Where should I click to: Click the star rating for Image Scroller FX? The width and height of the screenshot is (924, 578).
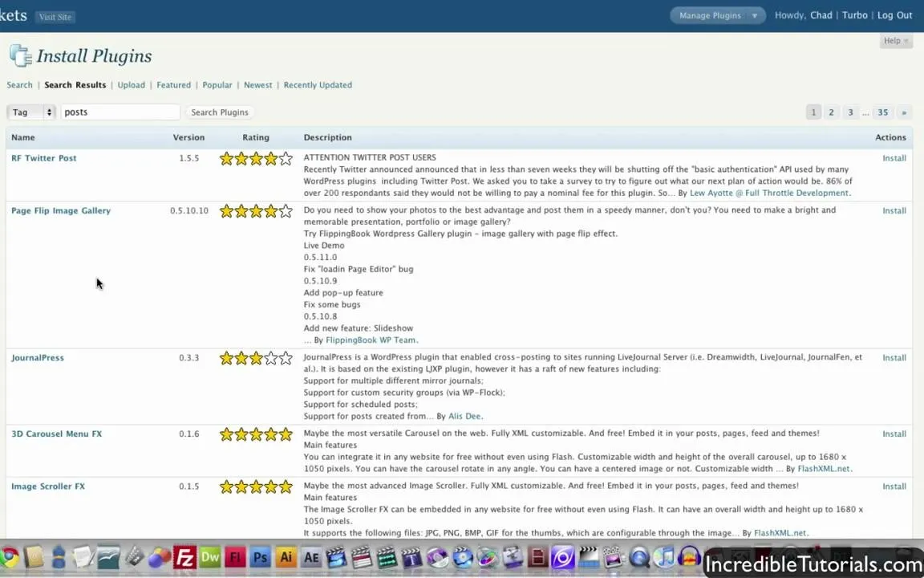pos(256,486)
